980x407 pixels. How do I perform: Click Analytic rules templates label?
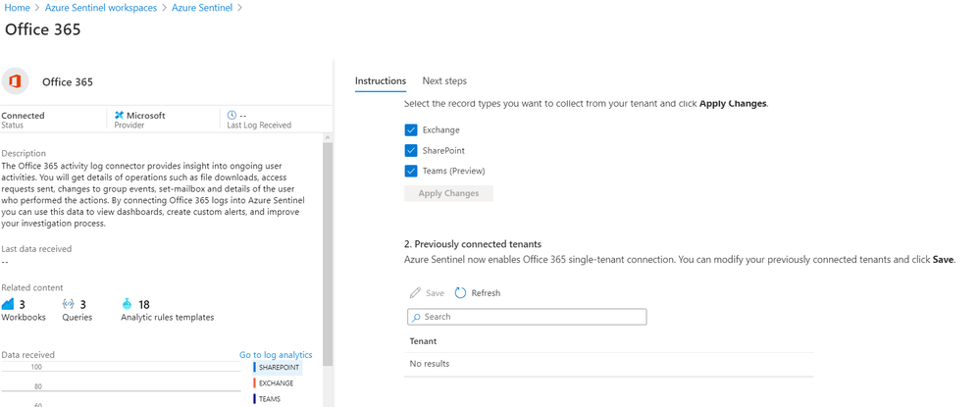[168, 317]
